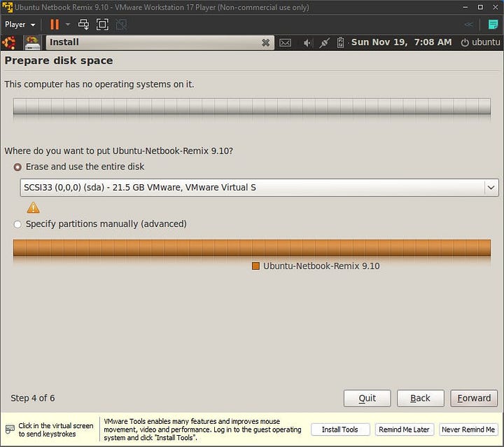The image size is (504, 447).
Task: Click the Ubuntu-Netbook-Remix 9.10 legend label
Action: [321, 266]
